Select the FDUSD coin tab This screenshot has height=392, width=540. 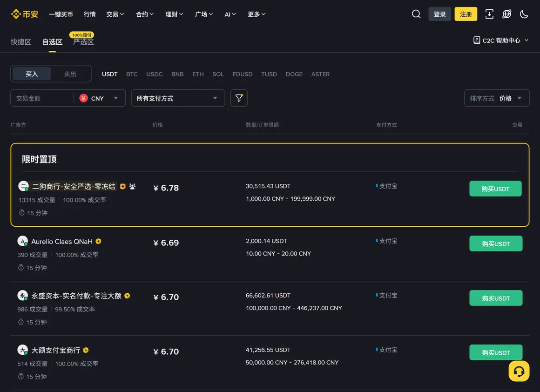242,74
